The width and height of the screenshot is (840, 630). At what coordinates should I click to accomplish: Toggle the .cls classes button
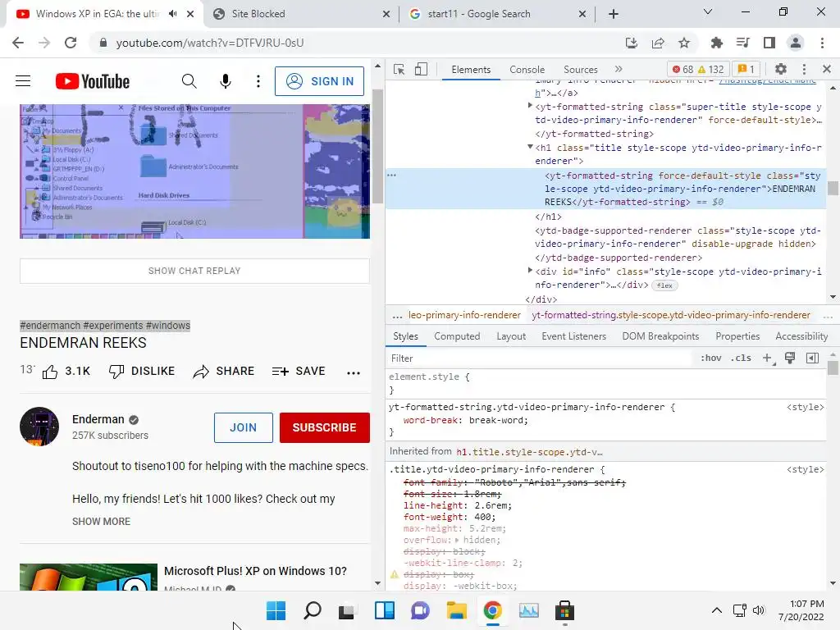click(x=741, y=358)
